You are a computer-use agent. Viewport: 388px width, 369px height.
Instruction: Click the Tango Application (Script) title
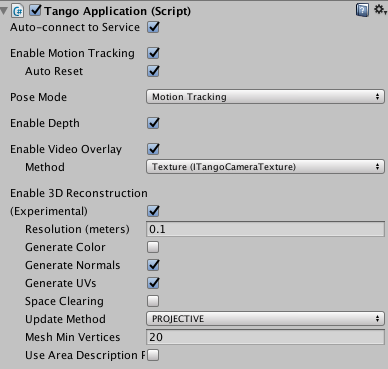(x=118, y=11)
